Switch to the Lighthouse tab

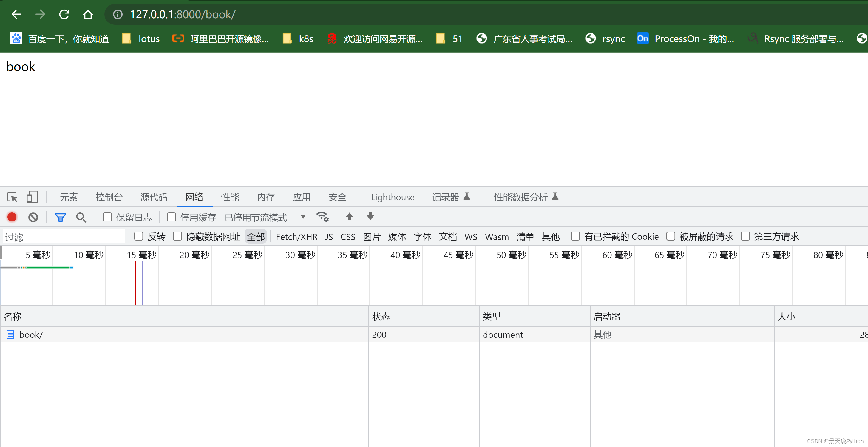click(393, 197)
